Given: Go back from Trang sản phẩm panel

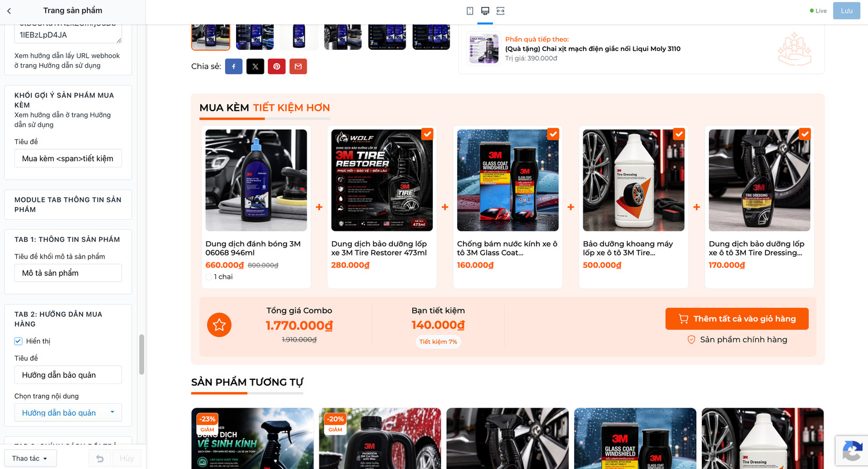Looking at the screenshot, I should tap(9, 11).
